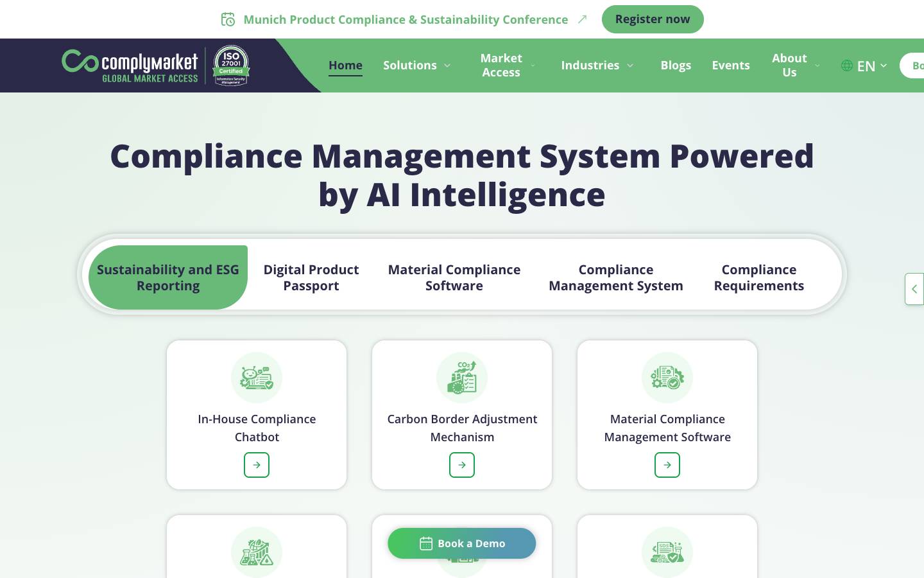
Task: Open the Blogs page
Action: (x=676, y=66)
